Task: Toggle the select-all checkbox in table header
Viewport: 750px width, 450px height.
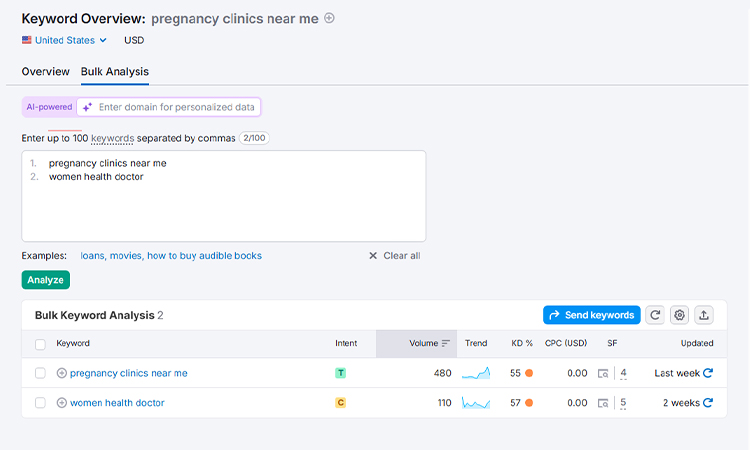Action: 40,344
